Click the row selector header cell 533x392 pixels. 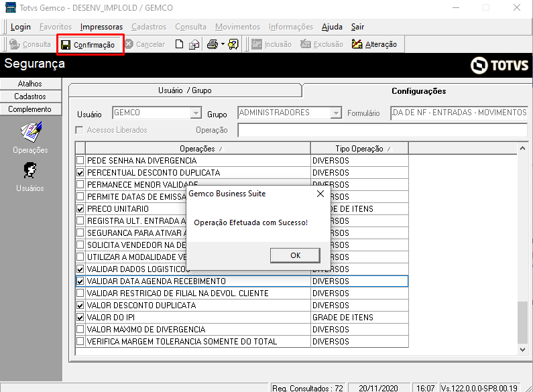pos(80,149)
